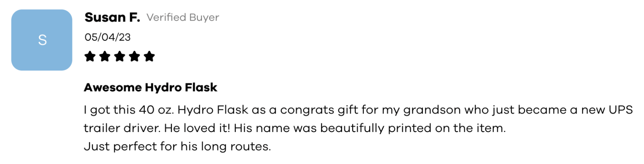This screenshot has width=644, height=164.
Task: Click the word UPS in the review
Action: tap(620, 110)
